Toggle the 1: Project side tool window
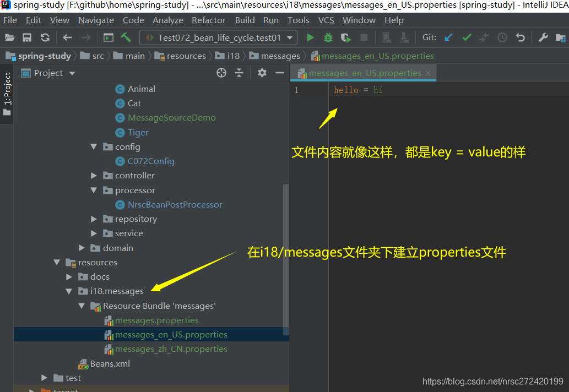Viewport: 569px width, 392px height. click(x=7, y=94)
